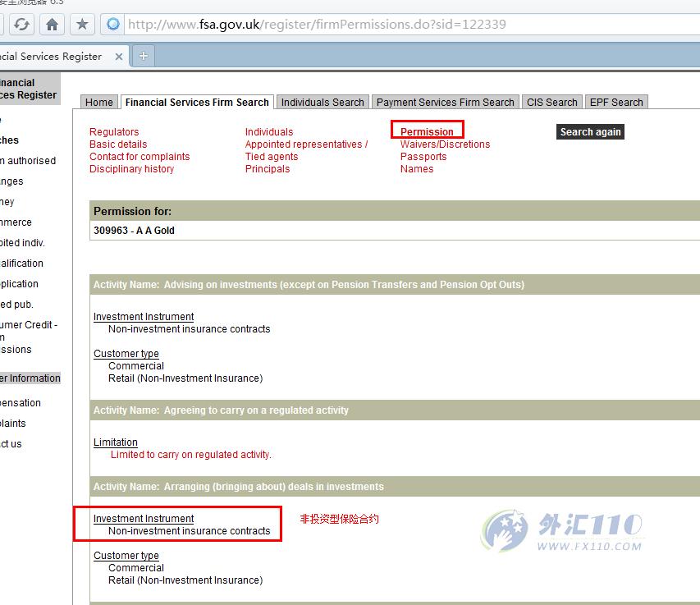Image resolution: width=700 pixels, height=605 pixels.
Task: Click Investment Instrument under Advising on investments
Action: (x=144, y=317)
